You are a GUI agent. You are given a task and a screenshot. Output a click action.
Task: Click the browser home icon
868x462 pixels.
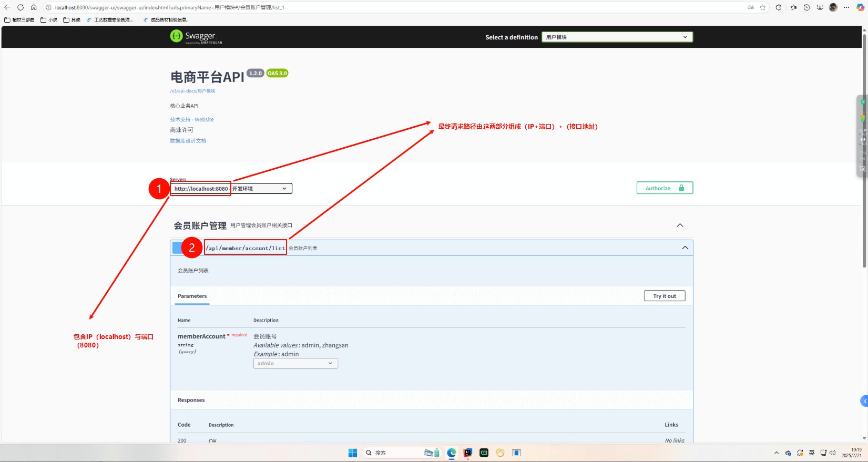tap(34, 7)
